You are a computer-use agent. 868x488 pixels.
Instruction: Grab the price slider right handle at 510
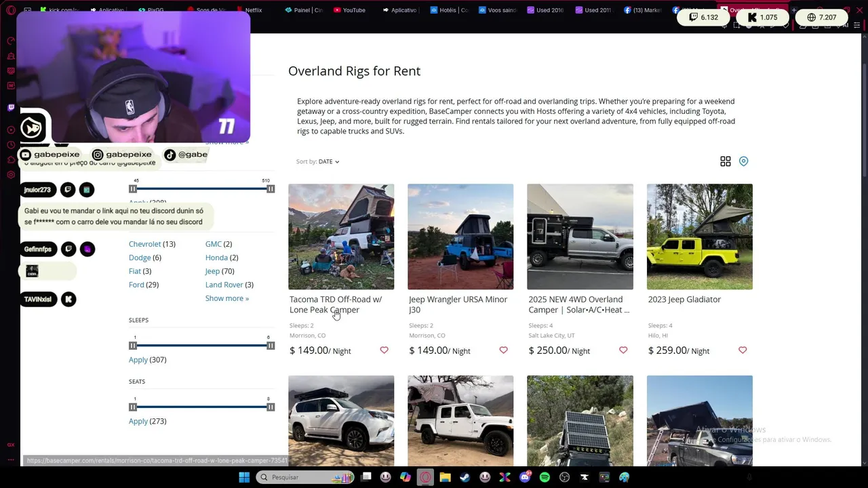point(271,189)
